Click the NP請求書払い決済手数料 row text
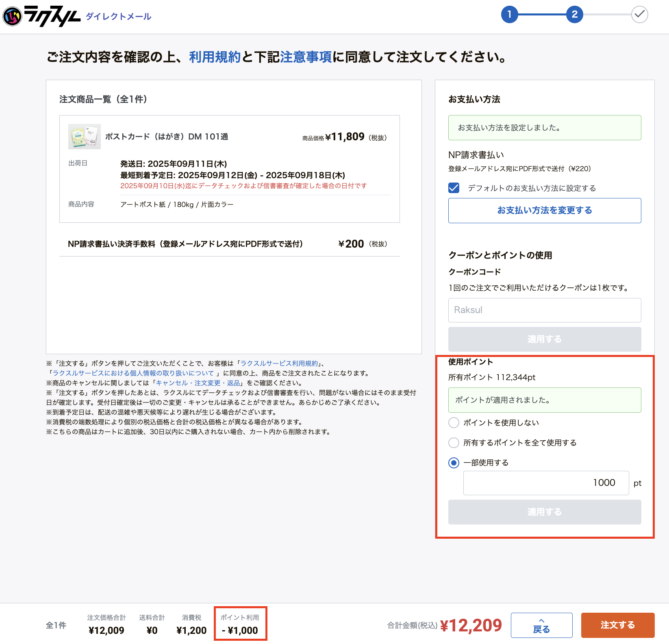669x644 pixels. tap(185, 244)
